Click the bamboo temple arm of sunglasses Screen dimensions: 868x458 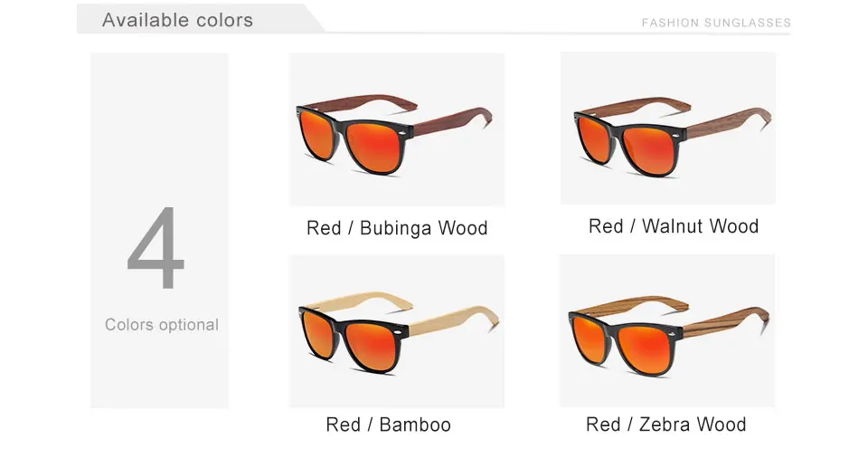pos(454,320)
